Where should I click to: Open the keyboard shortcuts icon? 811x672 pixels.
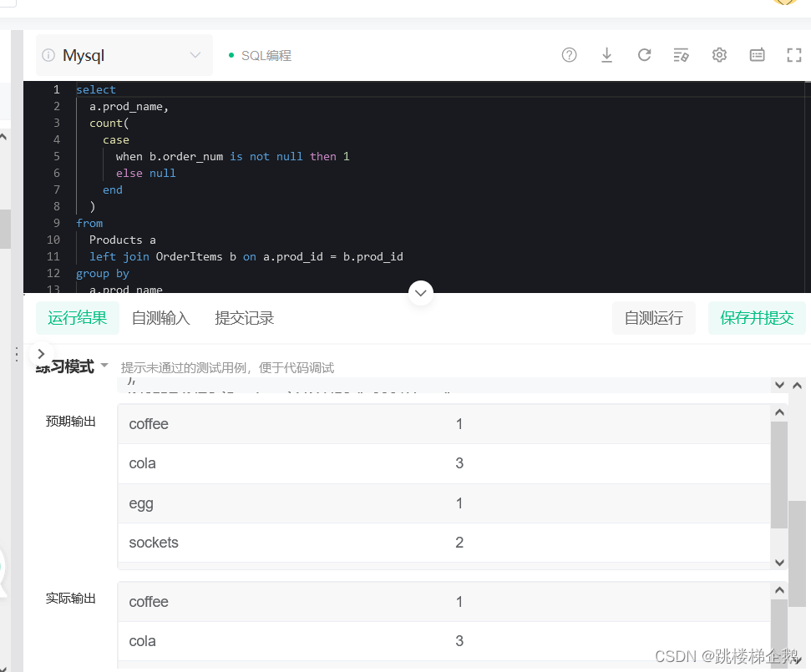757,55
